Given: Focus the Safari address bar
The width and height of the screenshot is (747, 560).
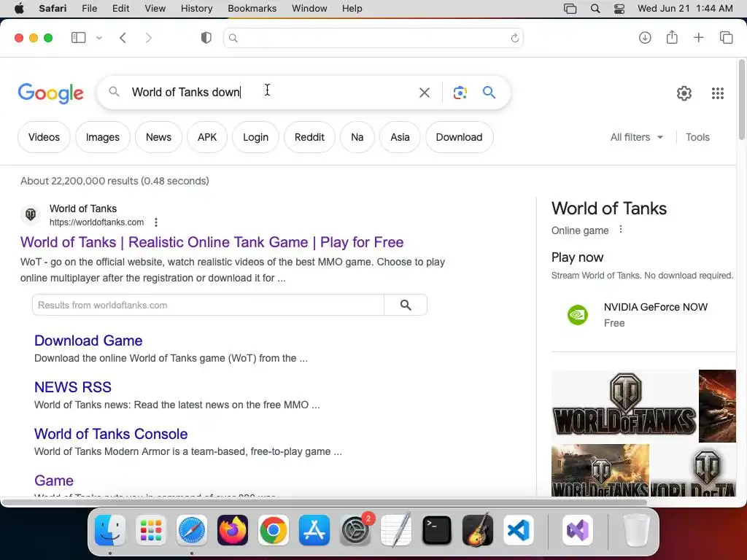Looking at the screenshot, I should tap(373, 38).
